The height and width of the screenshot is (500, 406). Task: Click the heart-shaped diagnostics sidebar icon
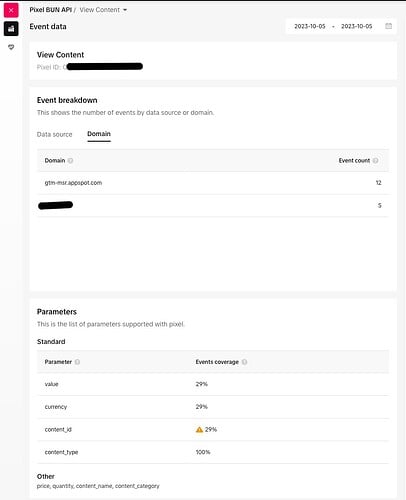point(11,47)
